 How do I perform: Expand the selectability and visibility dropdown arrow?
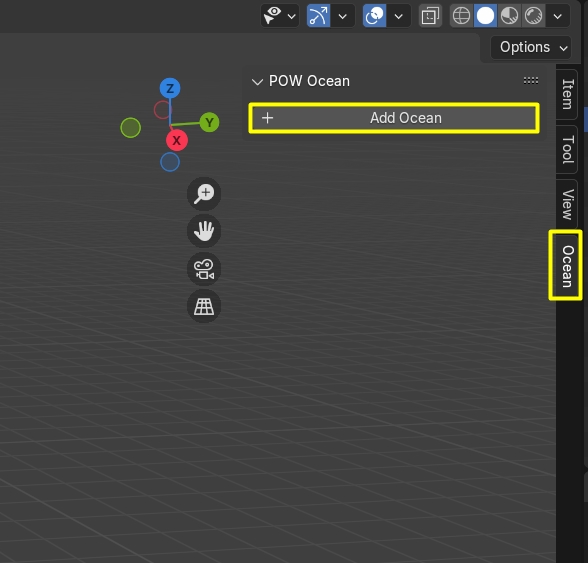[x=292, y=16]
